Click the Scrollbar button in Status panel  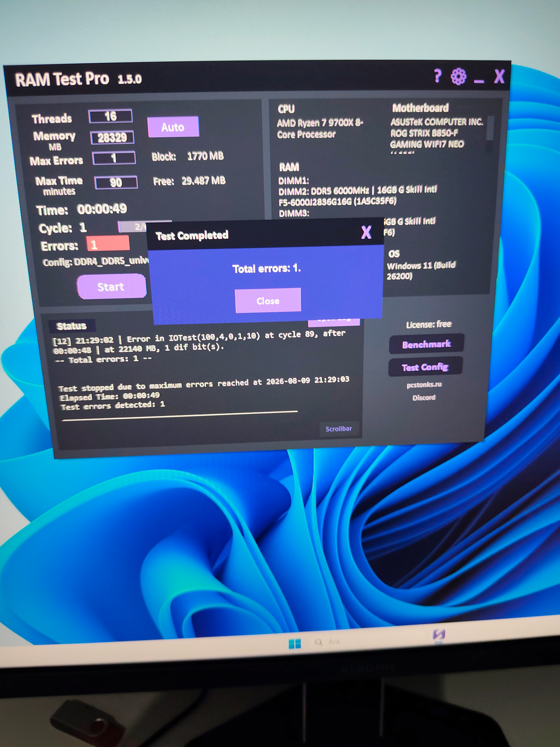tap(339, 429)
